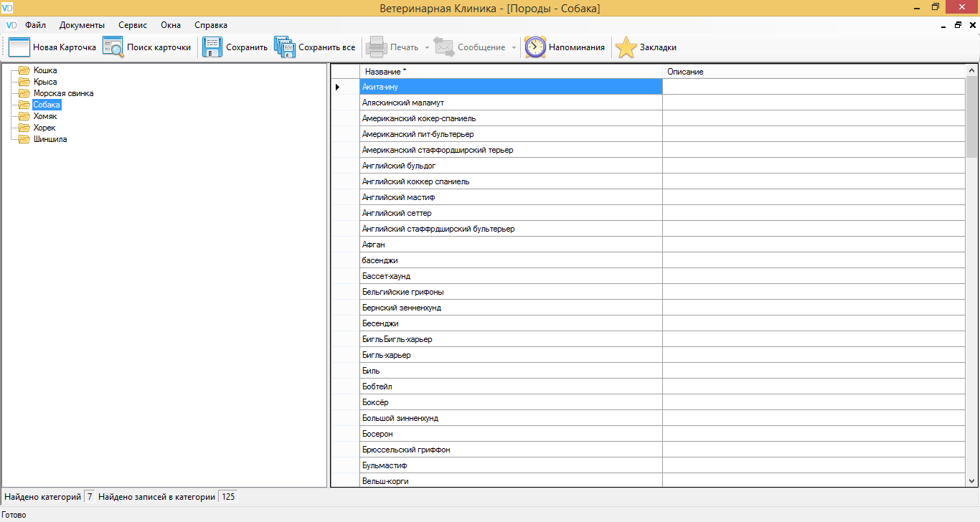980x522 pixels.
Task: Click the Save (Сохранить) floppy disk icon
Action: point(212,47)
